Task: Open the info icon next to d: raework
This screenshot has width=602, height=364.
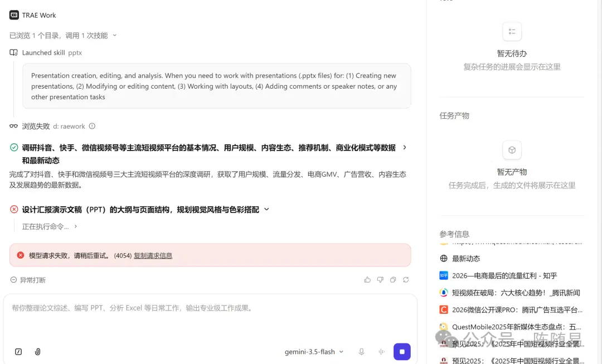Action: point(92,126)
